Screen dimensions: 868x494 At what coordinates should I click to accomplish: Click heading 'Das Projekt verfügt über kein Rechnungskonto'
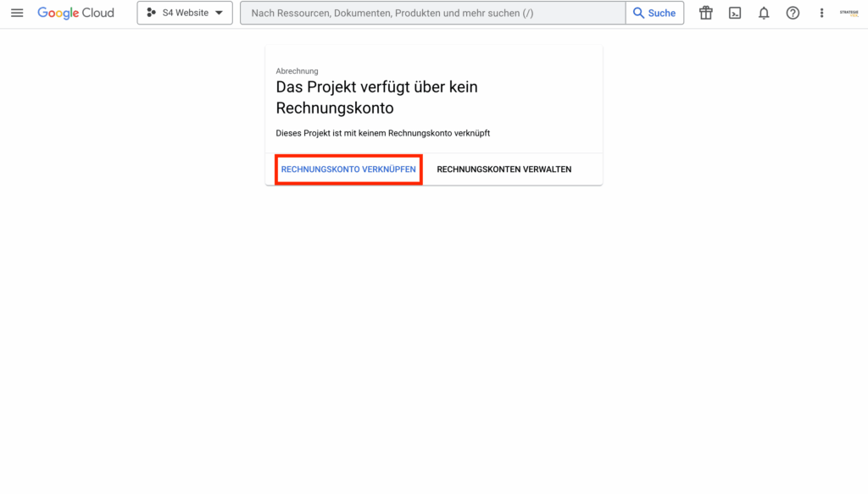pos(376,97)
